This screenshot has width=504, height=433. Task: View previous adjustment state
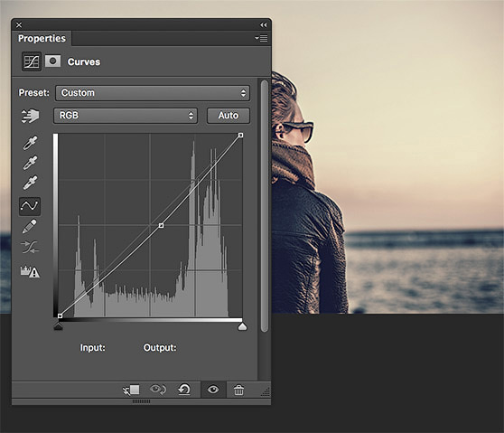[x=158, y=390]
